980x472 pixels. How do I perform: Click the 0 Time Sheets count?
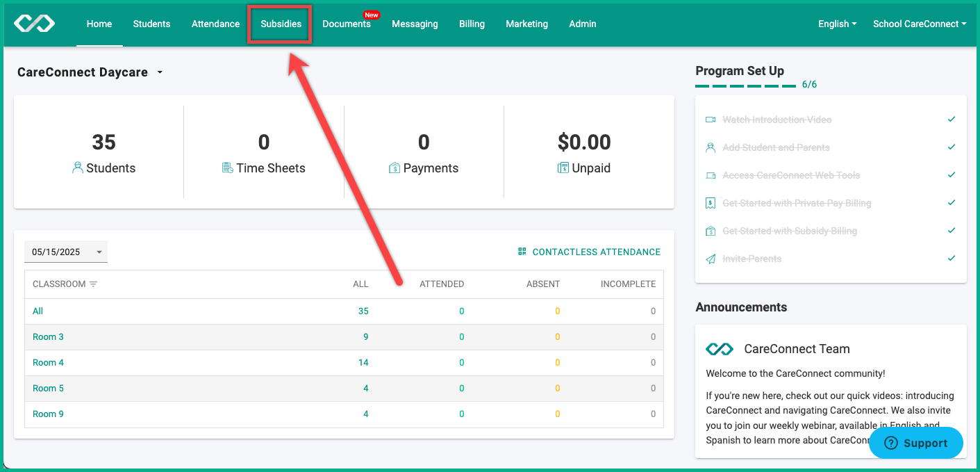pyautogui.click(x=264, y=143)
